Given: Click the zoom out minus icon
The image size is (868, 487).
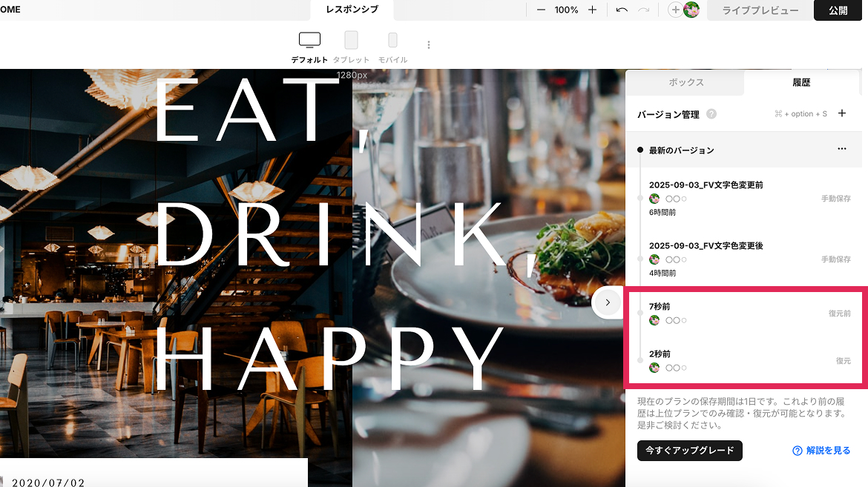Looking at the screenshot, I should [541, 10].
